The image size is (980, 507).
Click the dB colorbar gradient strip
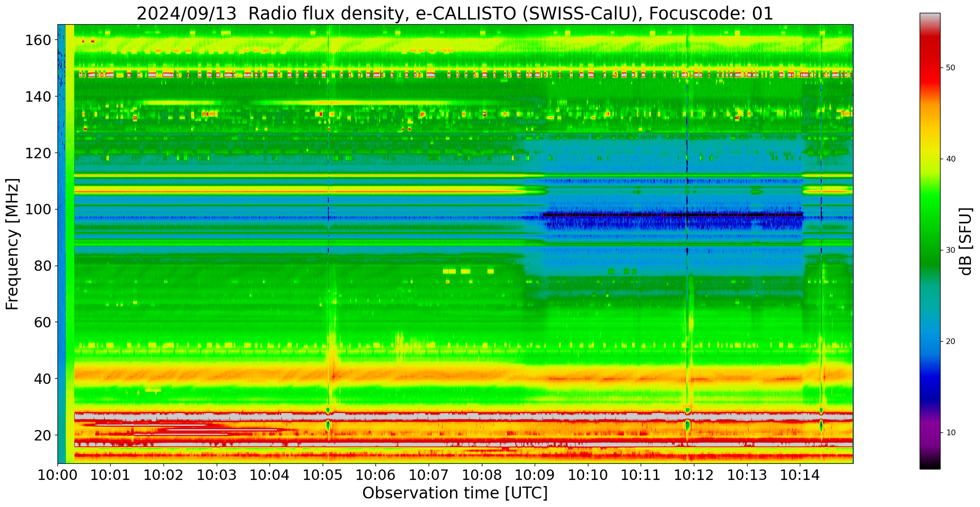coord(930,241)
